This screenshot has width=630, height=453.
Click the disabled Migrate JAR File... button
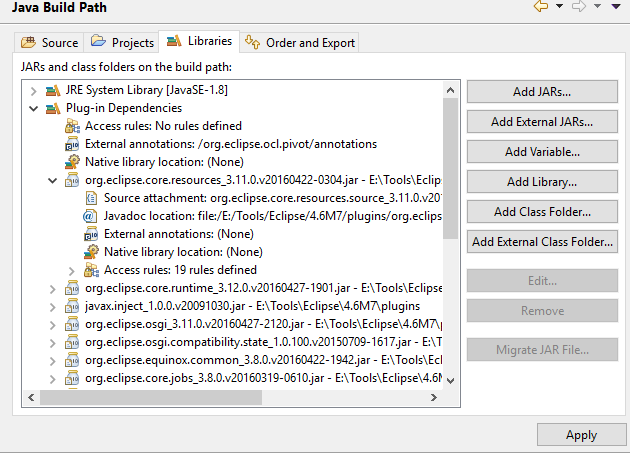(542, 350)
